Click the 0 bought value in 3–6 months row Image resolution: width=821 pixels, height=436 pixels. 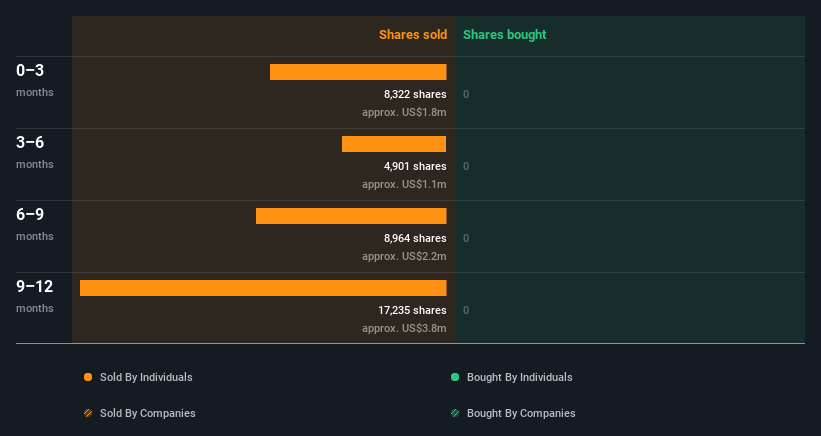coord(466,166)
